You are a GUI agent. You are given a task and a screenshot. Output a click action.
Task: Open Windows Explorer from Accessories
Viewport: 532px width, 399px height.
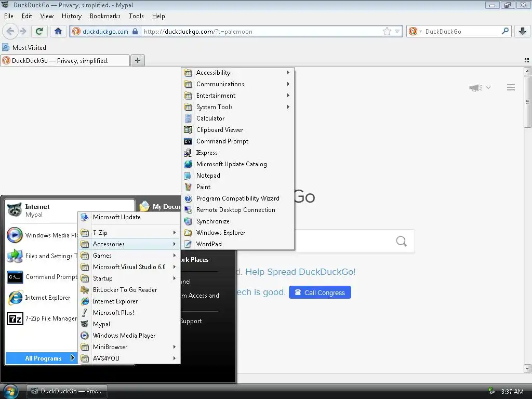237,233
